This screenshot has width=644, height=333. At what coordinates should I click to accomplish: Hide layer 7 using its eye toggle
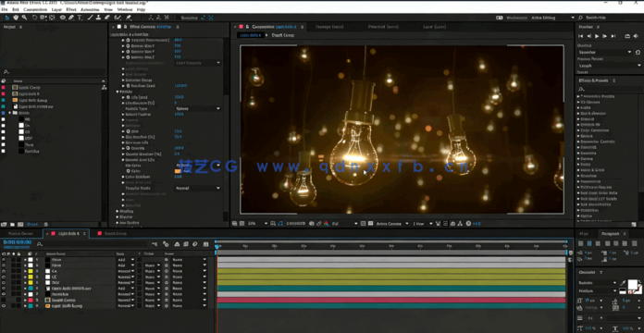pos(4,294)
